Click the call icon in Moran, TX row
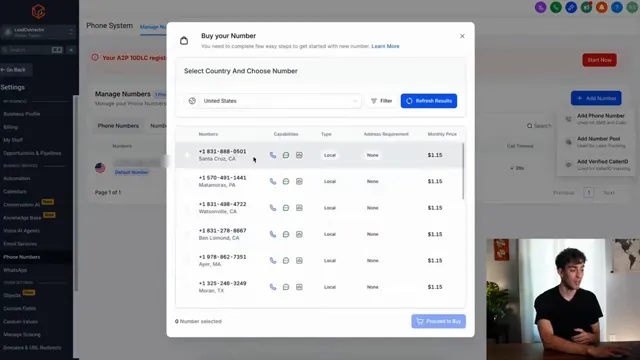 point(273,287)
